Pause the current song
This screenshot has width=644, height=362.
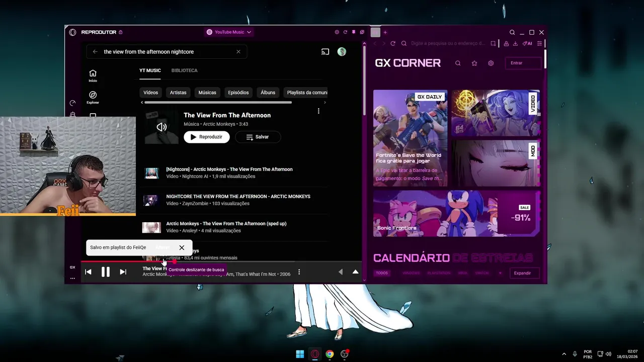pos(105,272)
